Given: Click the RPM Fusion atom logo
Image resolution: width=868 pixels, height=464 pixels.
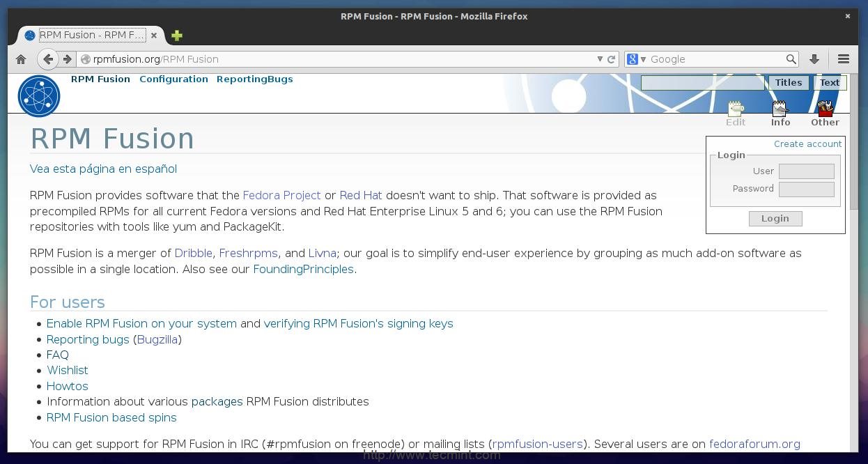Looking at the screenshot, I should pos(39,95).
